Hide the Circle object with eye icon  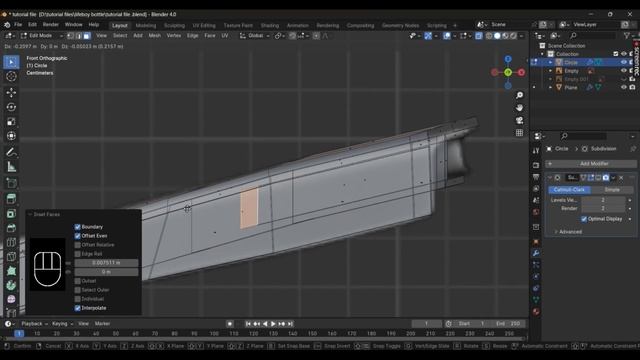pyautogui.click(x=623, y=62)
